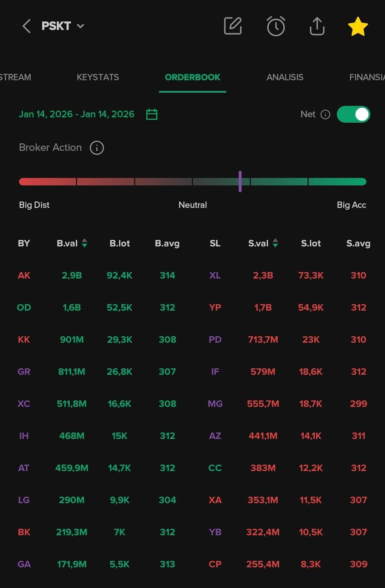385x588 pixels.
Task: Switch to the ANALISIS tab
Action: click(285, 77)
